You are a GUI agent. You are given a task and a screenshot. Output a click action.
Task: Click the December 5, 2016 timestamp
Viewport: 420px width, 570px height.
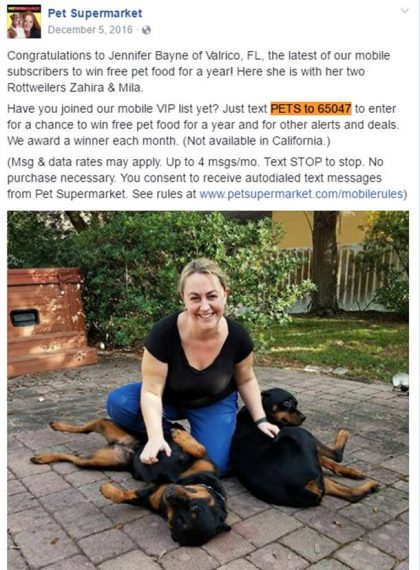pyautogui.click(x=90, y=30)
